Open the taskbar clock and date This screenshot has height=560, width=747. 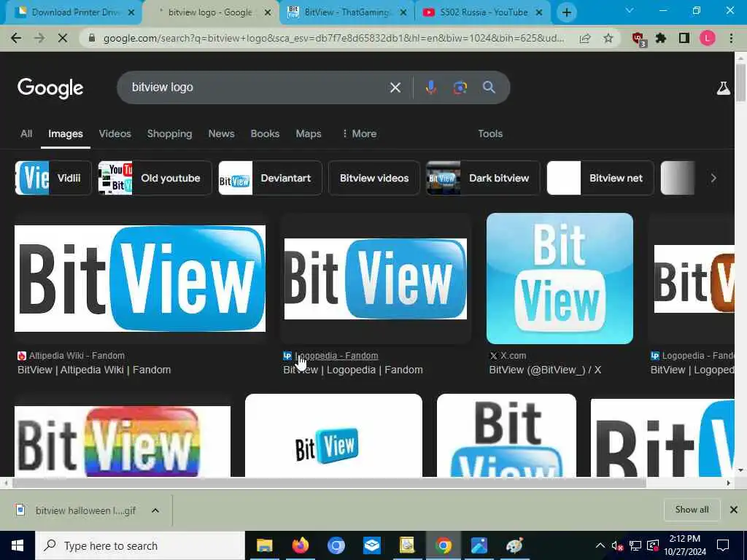click(685, 545)
